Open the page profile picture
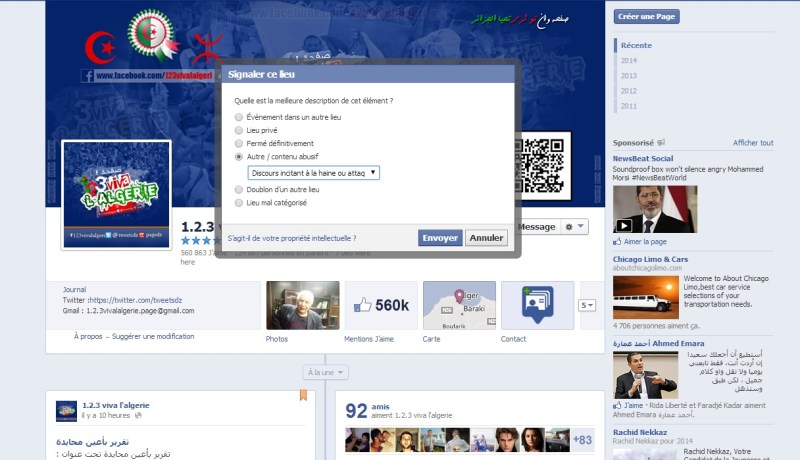The image size is (800, 460). (x=116, y=195)
